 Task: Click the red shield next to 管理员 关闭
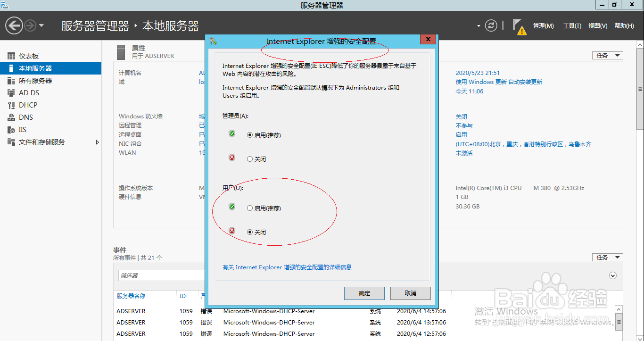point(232,158)
